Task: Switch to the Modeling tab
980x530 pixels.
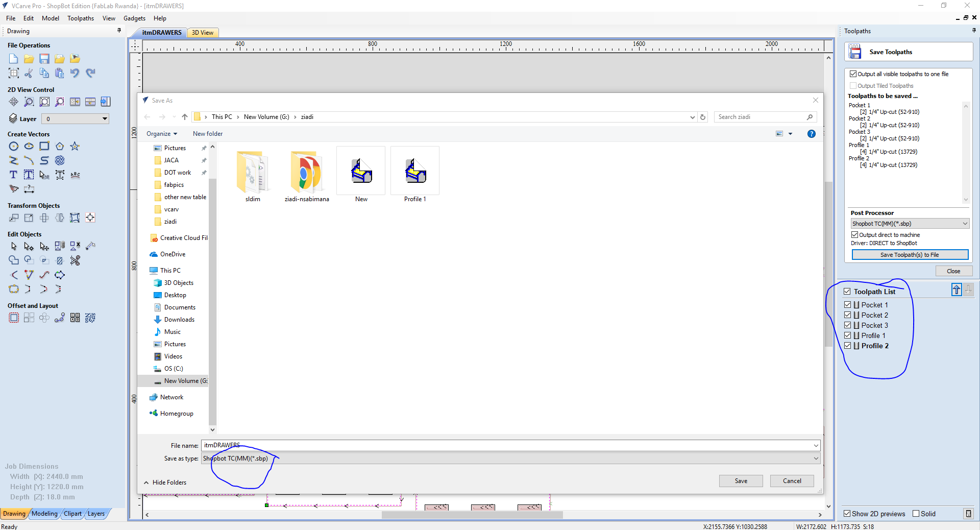Action: pos(44,514)
